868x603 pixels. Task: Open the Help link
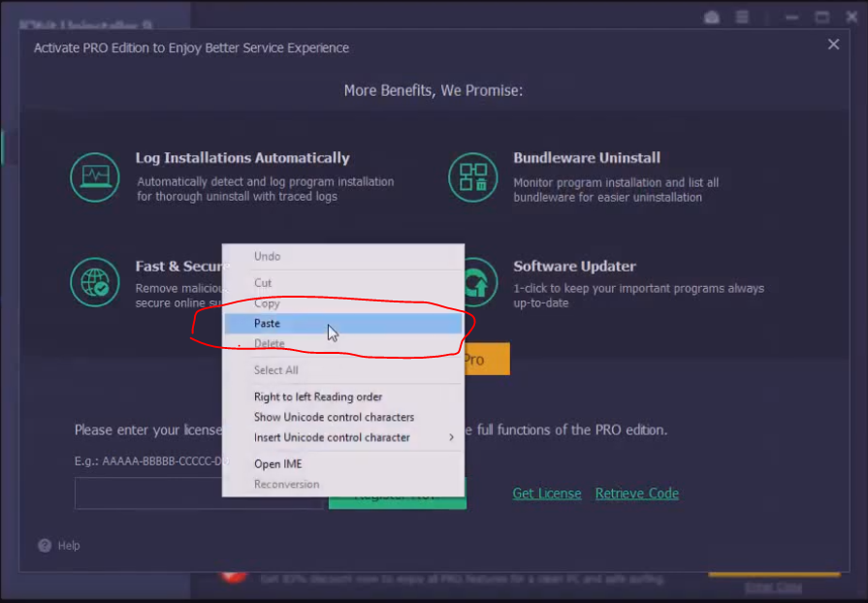(69, 546)
